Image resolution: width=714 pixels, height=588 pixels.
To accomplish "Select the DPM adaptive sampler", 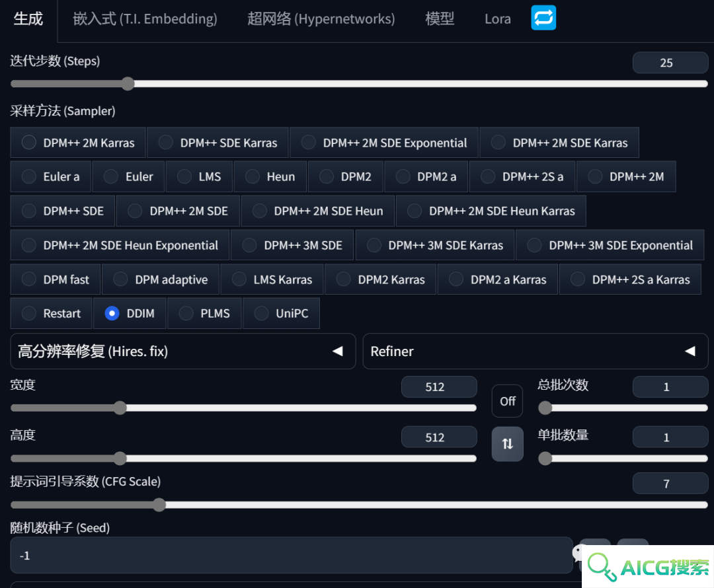I will tap(160, 279).
